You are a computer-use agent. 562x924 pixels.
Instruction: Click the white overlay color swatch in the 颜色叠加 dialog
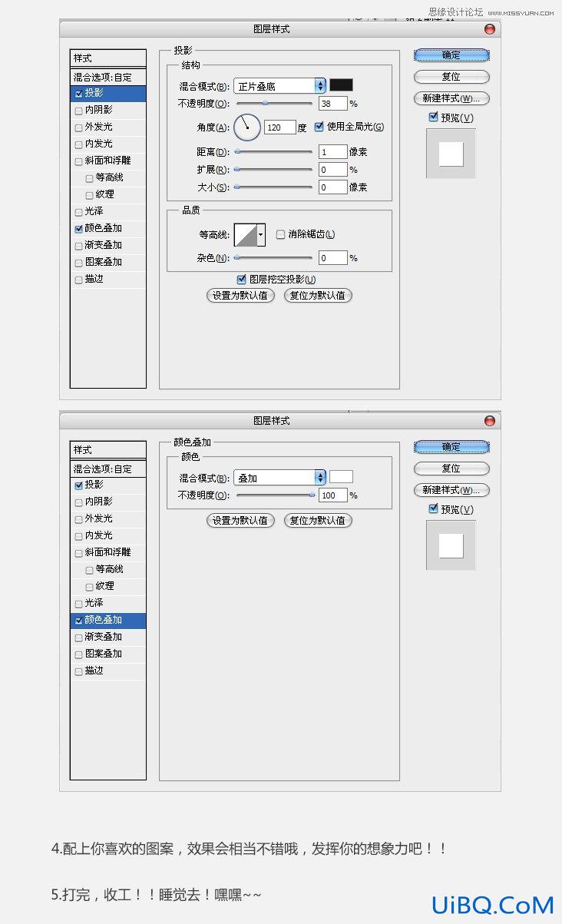[x=341, y=477]
